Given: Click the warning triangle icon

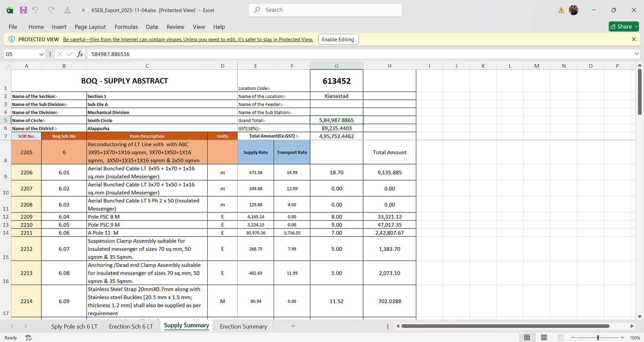Looking at the screenshot, I should [561, 10].
